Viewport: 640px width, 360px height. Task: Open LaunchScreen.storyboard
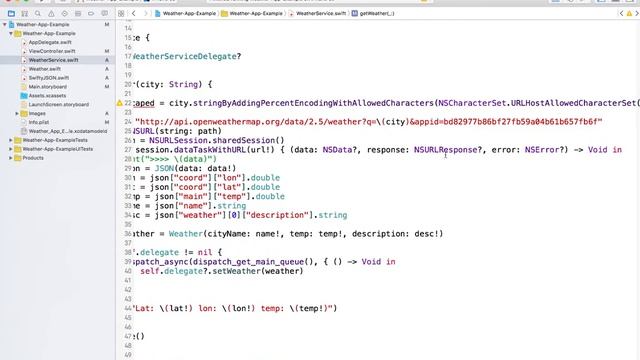pos(58,104)
